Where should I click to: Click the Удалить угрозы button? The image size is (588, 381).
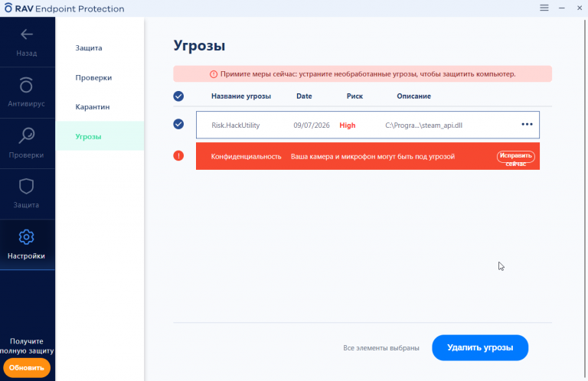click(480, 347)
